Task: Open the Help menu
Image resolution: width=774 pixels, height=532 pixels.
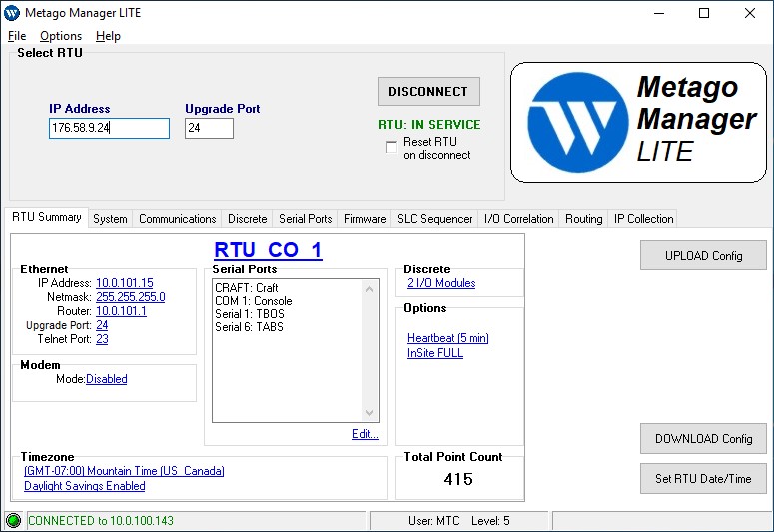Action: 108,36
